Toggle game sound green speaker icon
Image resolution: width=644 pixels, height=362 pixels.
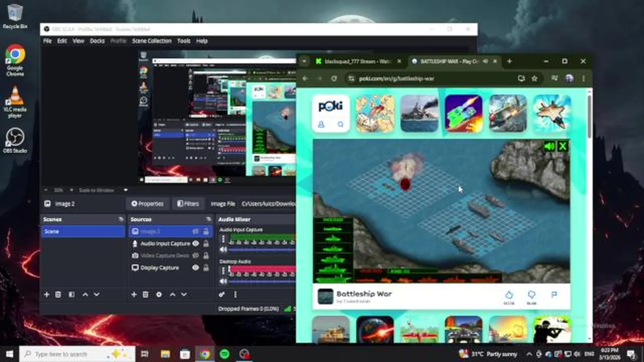click(549, 146)
